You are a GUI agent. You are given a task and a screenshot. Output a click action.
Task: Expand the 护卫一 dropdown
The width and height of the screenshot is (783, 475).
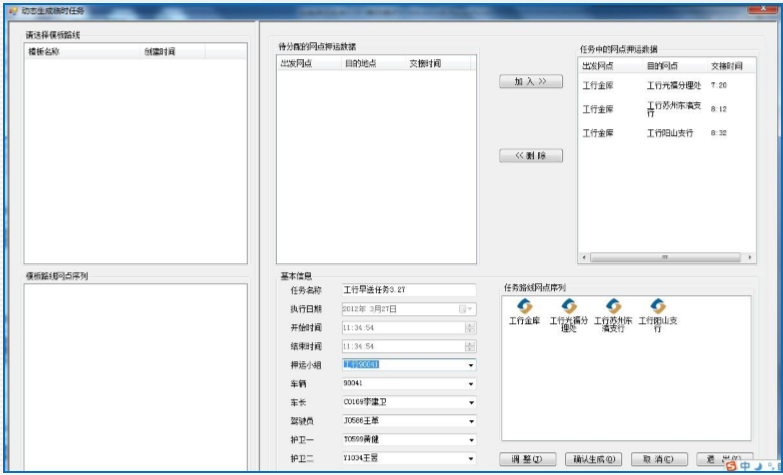coord(470,440)
